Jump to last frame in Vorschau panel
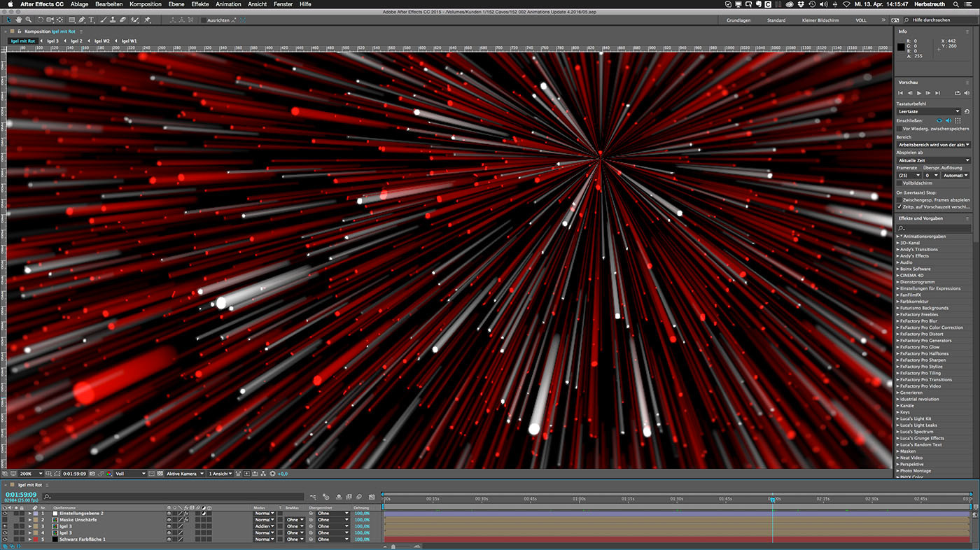This screenshot has width=980, height=550. click(x=937, y=93)
